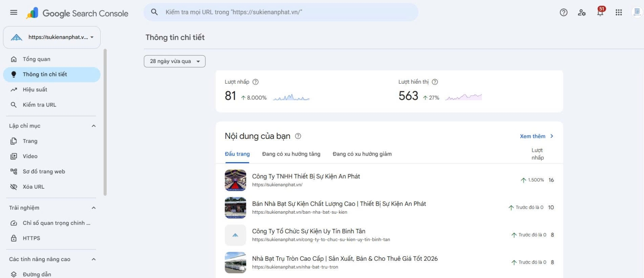Screen dimensions: 644x278
Task: Open Công Ty TNHH Thiết Bị Sự Kiện An Phát title
Action: pyautogui.click(x=306, y=177)
